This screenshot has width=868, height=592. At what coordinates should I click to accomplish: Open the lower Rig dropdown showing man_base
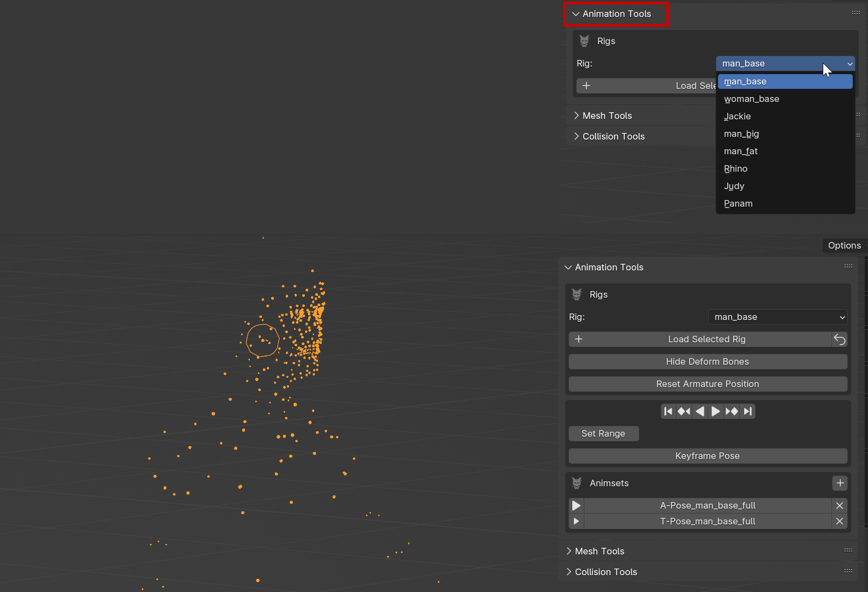point(777,317)
